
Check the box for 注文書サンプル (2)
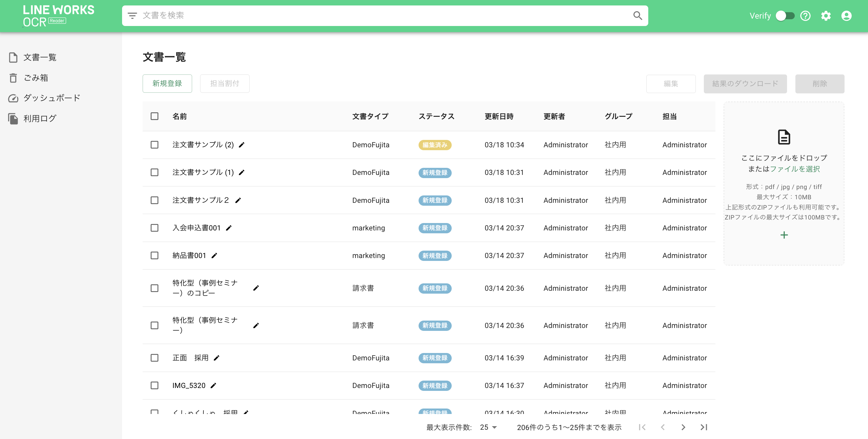[x=154, y=145]
